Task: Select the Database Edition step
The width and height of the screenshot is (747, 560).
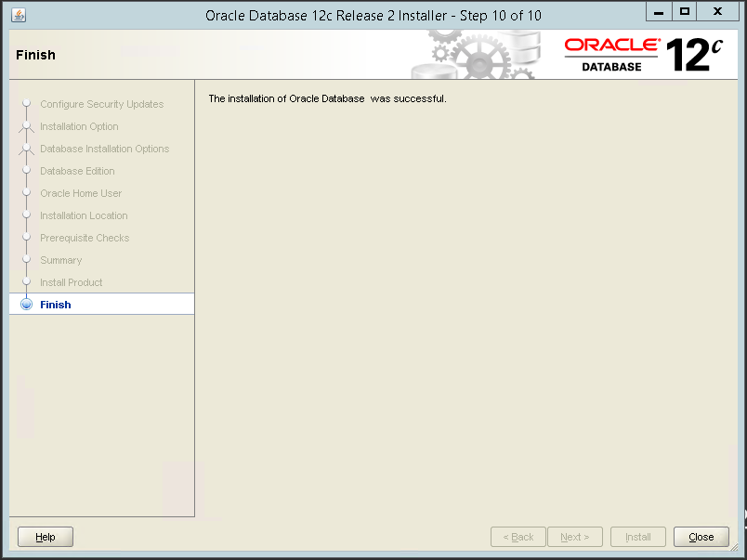Action: 77,171
